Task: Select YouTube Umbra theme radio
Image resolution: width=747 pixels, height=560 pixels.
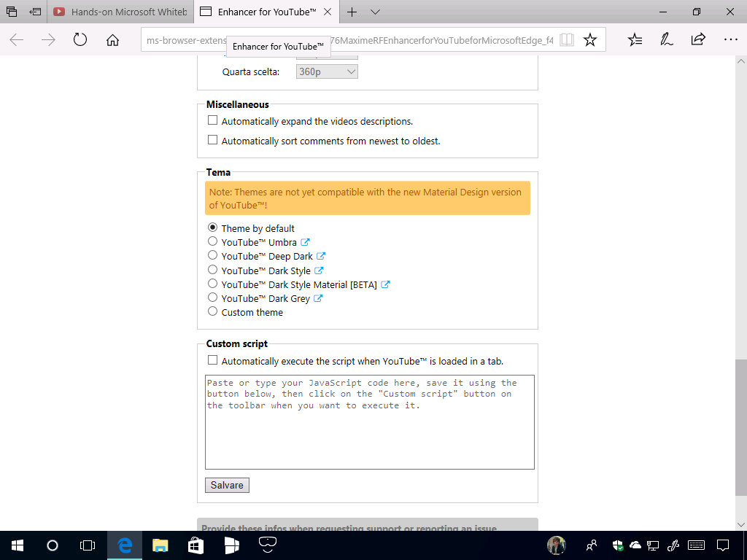Action: coord(212,241)
